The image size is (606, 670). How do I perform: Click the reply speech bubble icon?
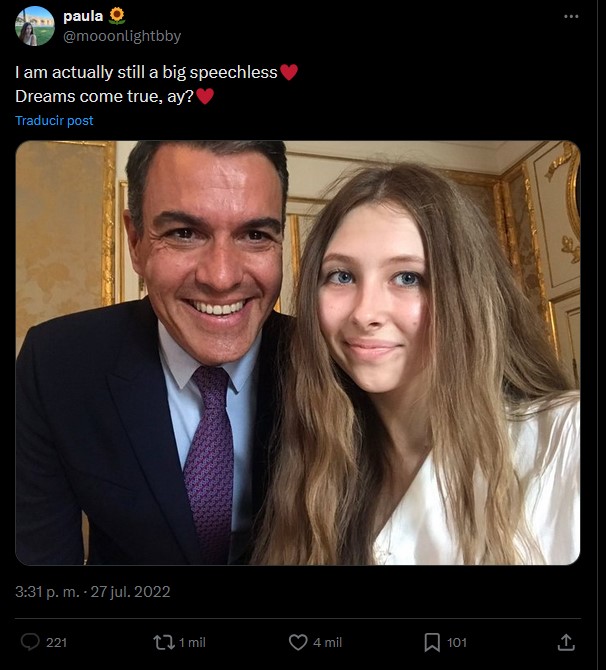tap(30, 642)
